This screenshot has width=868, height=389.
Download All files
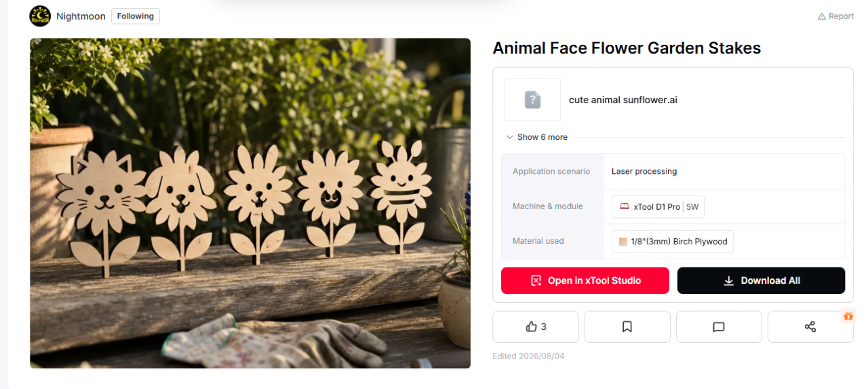(x=761, y=280)
